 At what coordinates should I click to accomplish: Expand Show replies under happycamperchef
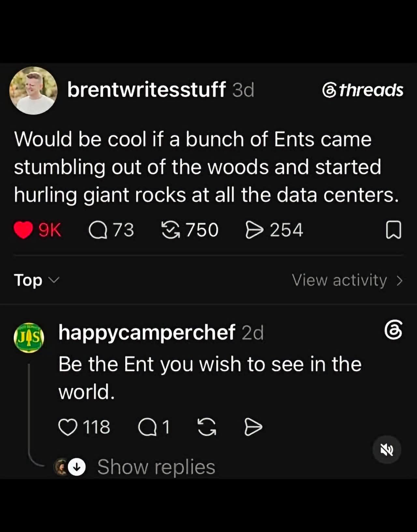156,467
